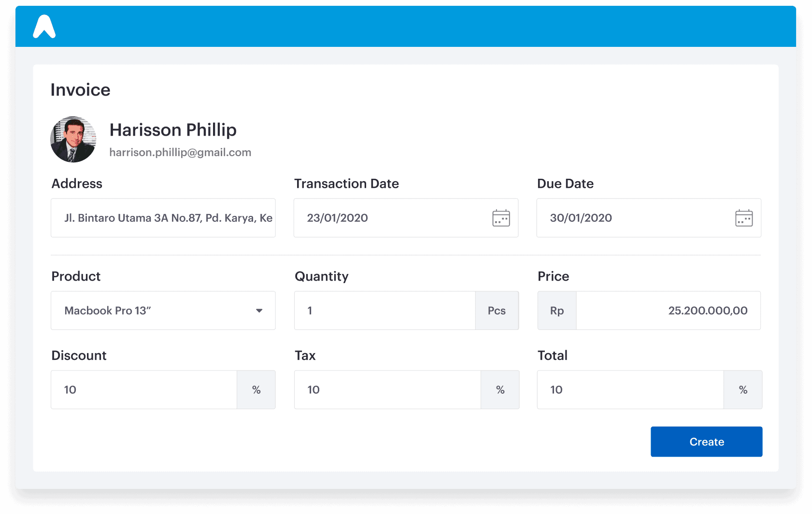Viewport: 812px width, 514px height.
Task: Focus the Tax input field
Action: [387, 390]
